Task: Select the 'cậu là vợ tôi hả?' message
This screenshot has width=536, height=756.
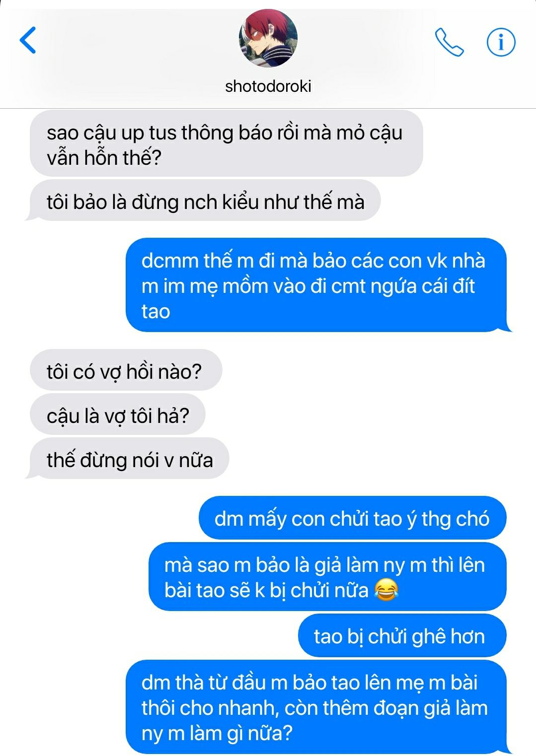Action: coord(118,415)
